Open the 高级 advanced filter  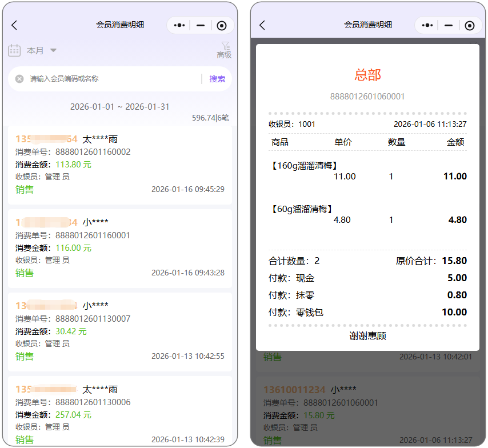point(224,50)
